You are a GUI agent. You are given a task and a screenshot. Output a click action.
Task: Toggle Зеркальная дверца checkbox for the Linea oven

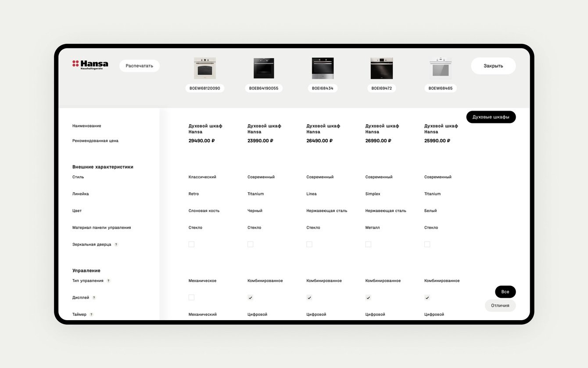[x=309, y=245]
